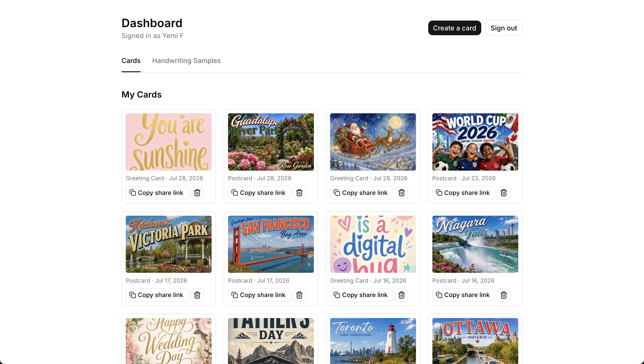Trash the Kitchener Victoria Park postcard
This screenshot has height=364, width=644.
pos(197,295)
